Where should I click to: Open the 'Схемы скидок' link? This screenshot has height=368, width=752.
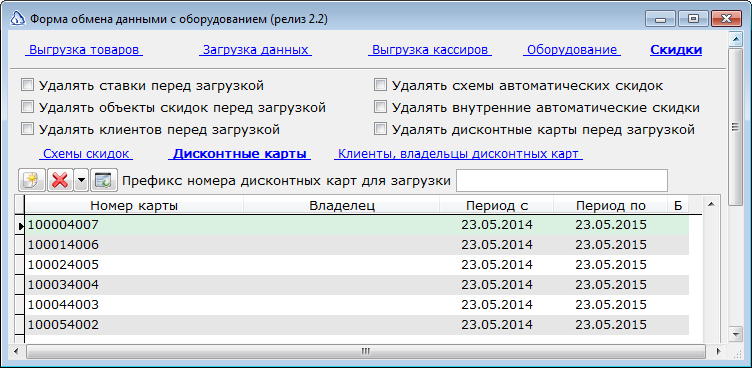(x=86, y=154)
